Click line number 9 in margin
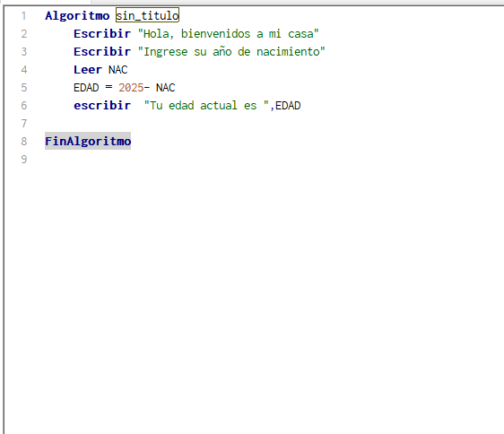 point(24,159)
